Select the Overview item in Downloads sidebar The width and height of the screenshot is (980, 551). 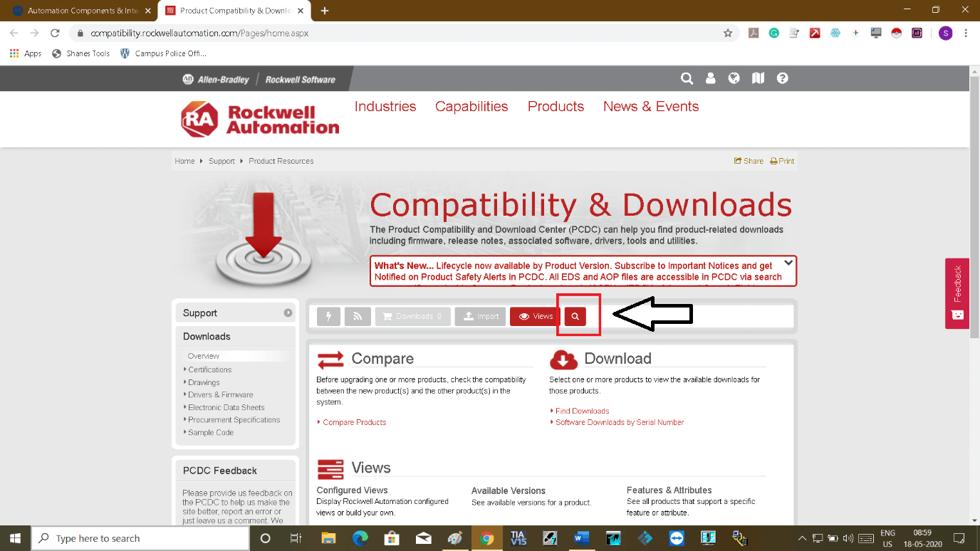[x=204, y=356]
